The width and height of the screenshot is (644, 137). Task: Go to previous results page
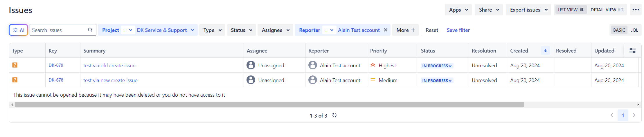click(x=612, y=115)
